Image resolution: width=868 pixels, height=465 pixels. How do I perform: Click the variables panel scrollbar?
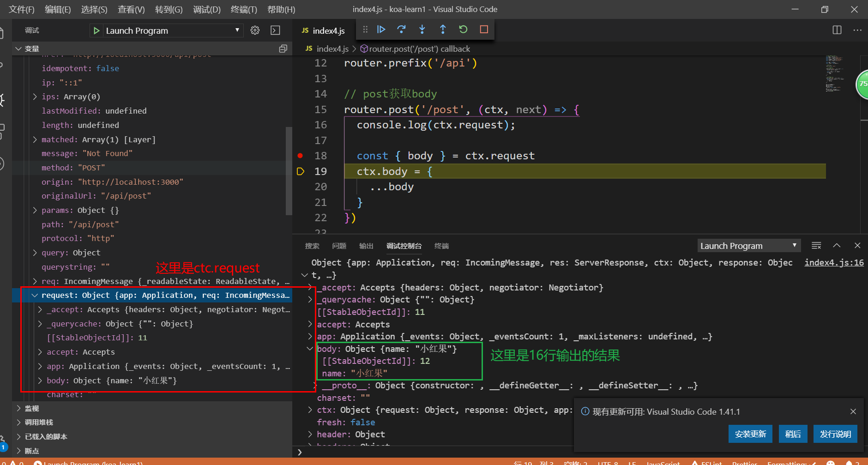(x=289, y=171)
